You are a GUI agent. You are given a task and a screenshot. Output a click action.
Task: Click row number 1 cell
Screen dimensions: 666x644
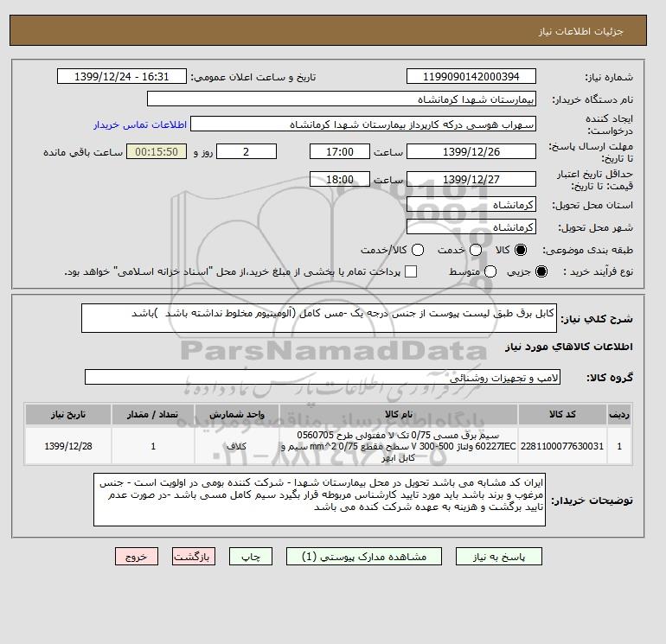pyautogui.click(x=619, y=446)
